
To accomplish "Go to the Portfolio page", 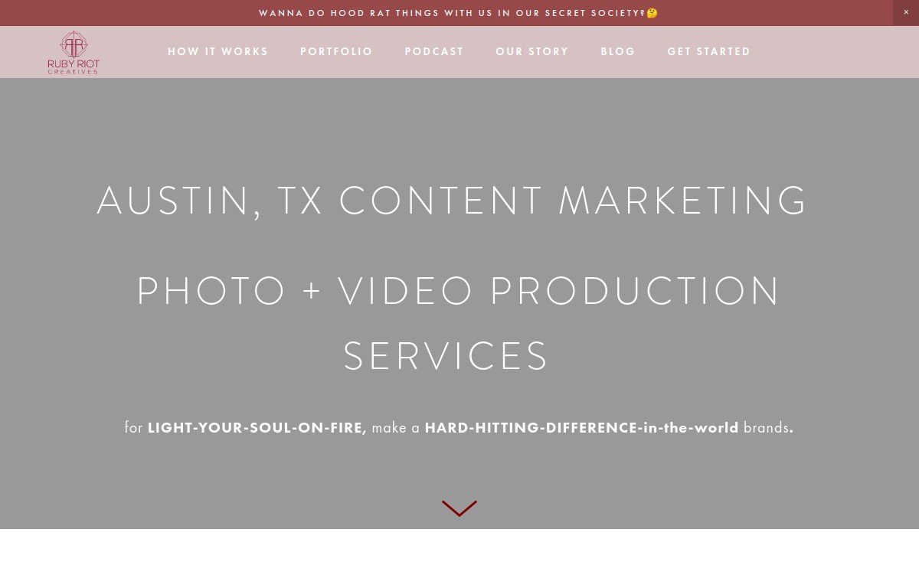I will tap(336, 51).
